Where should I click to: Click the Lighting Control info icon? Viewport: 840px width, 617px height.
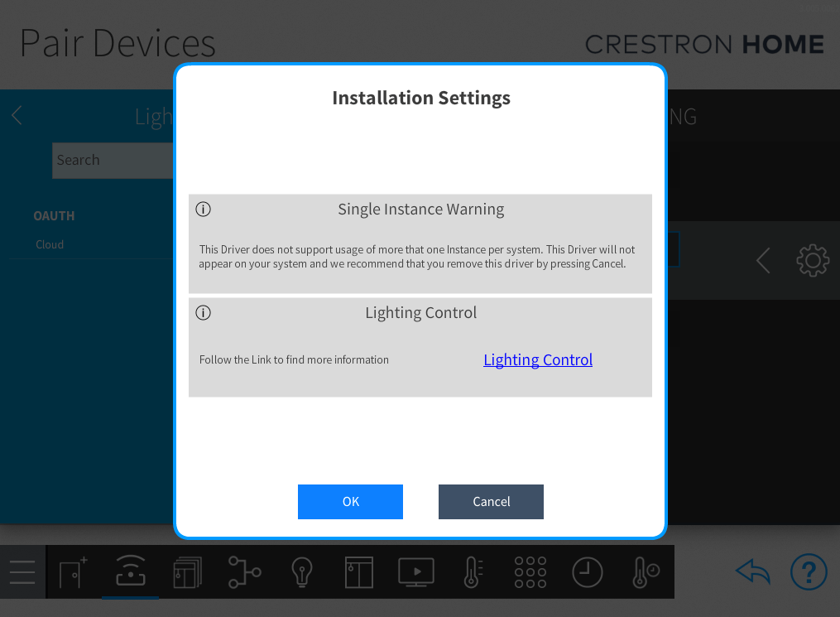pyautogui.click(x=203, y=312)
